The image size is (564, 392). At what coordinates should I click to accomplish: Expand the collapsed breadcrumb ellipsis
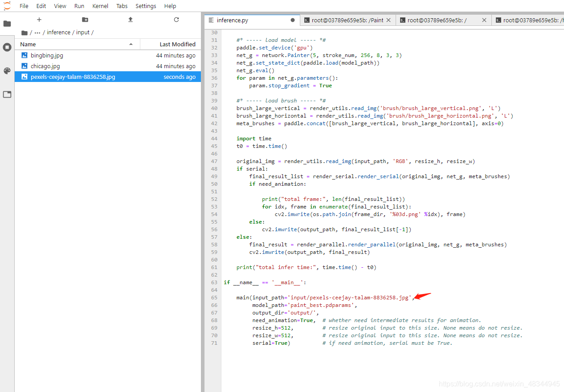pyautogui.click(x=37, y=33)
